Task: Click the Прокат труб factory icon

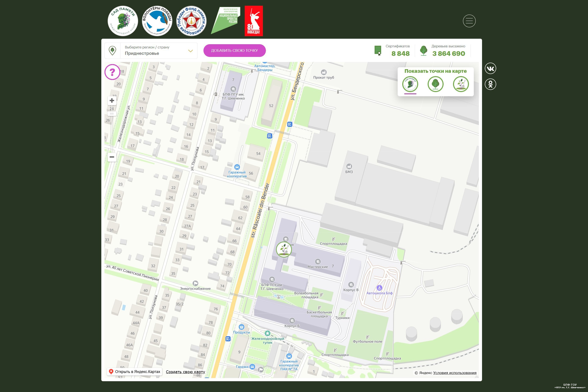Action: coord(324,72)
